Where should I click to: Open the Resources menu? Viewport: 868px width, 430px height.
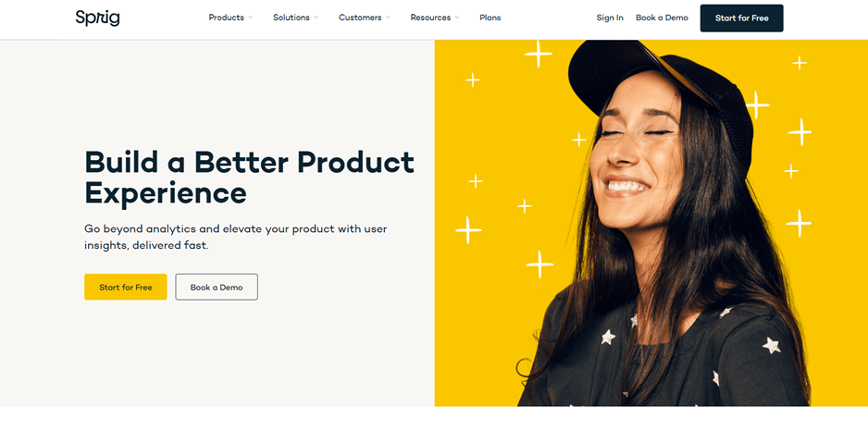430,18
